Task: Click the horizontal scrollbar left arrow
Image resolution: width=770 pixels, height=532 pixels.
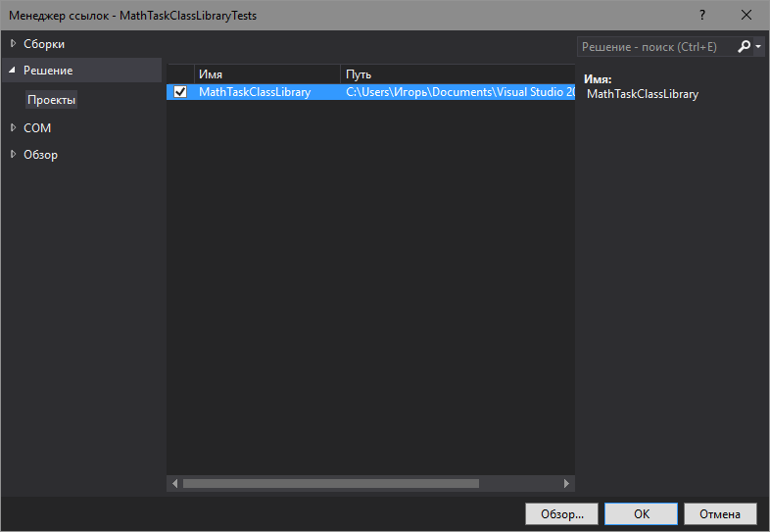Action: pos(174,483)
